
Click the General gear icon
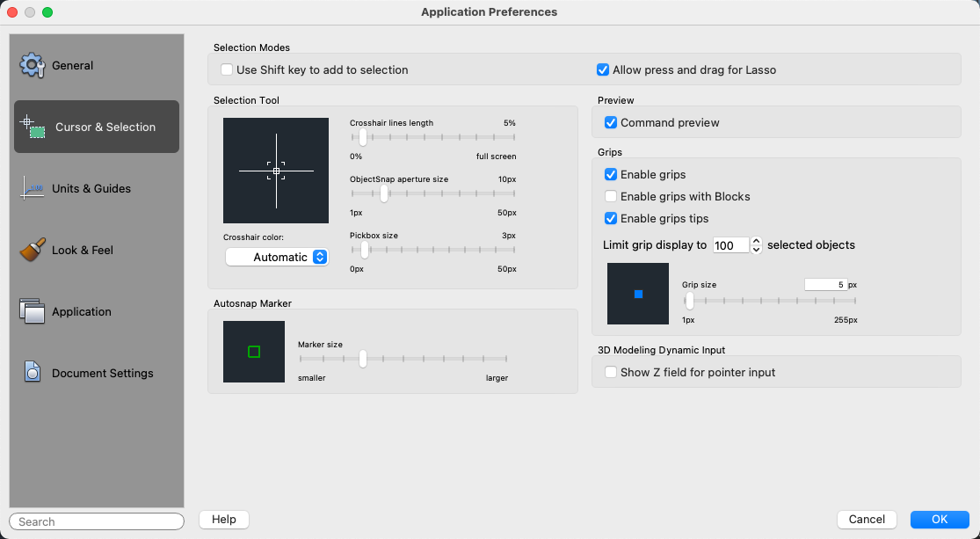click(33, 65)
